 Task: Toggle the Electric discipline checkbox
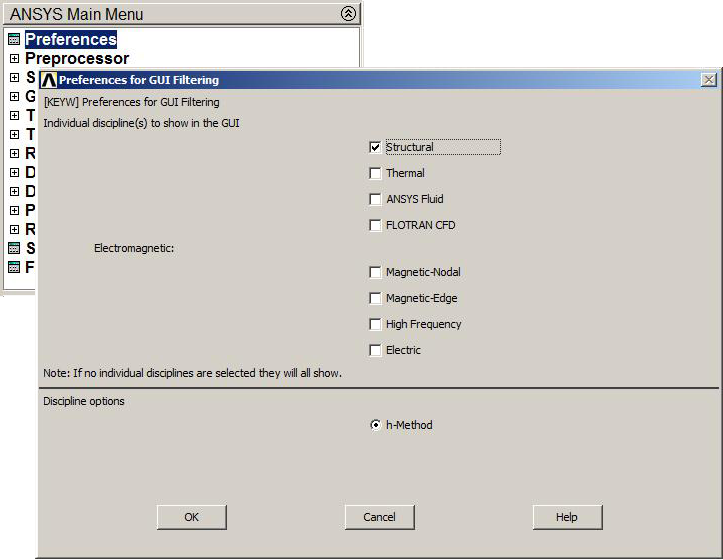point(376,350)
